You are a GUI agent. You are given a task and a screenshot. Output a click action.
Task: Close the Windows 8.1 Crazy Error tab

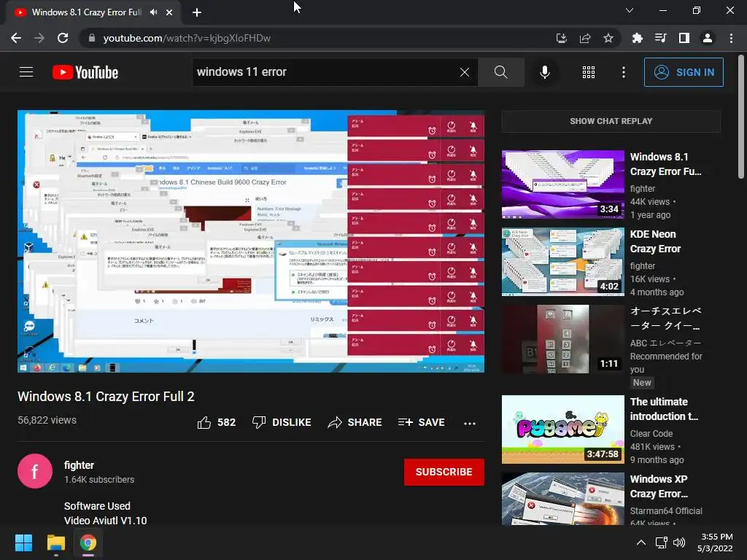pos(169,12)
